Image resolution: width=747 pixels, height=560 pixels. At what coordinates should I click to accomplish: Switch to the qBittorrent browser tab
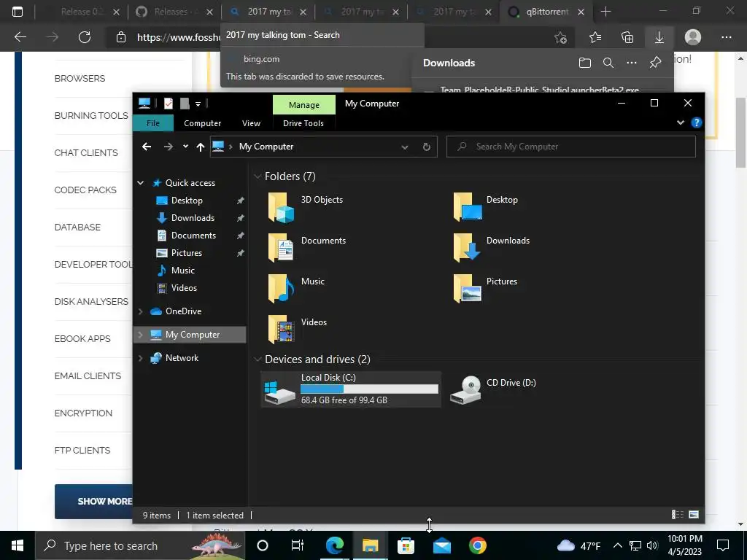(547, 12)
